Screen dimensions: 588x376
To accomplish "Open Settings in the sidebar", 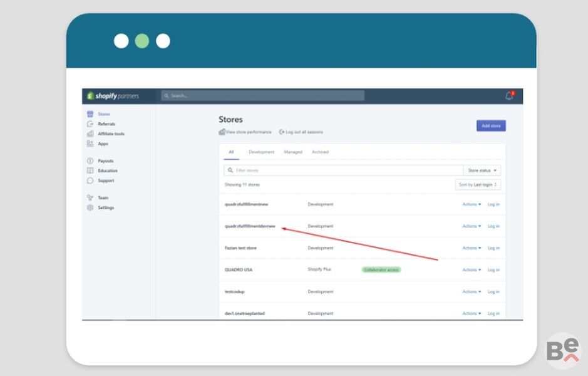I will coord(106,207).
